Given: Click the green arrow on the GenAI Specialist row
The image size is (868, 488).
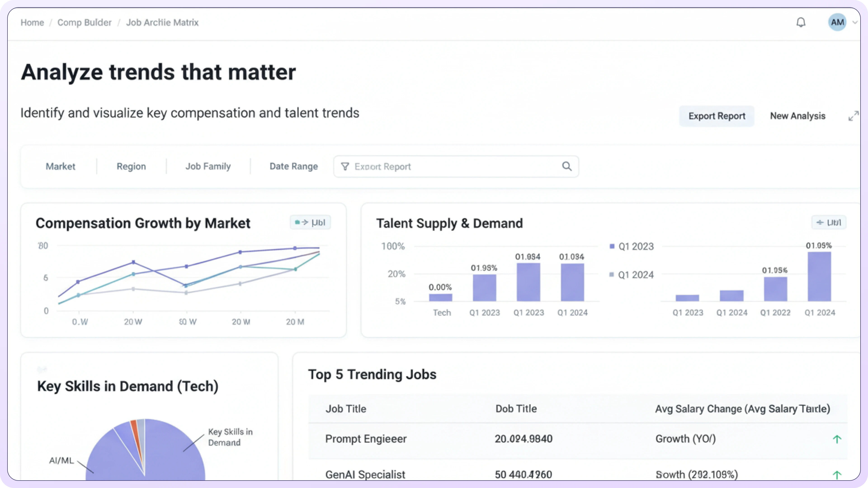Looking at the screenshot, I should (837, 475).
